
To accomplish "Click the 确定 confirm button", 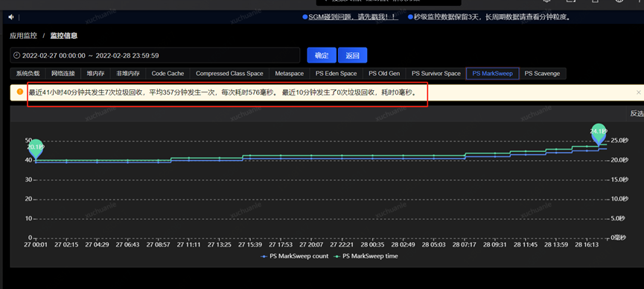I will pyautogui.click(x=322, y=55).
